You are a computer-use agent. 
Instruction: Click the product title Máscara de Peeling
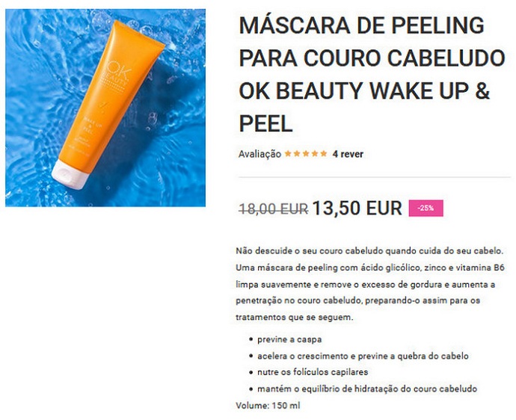[372, 74]
